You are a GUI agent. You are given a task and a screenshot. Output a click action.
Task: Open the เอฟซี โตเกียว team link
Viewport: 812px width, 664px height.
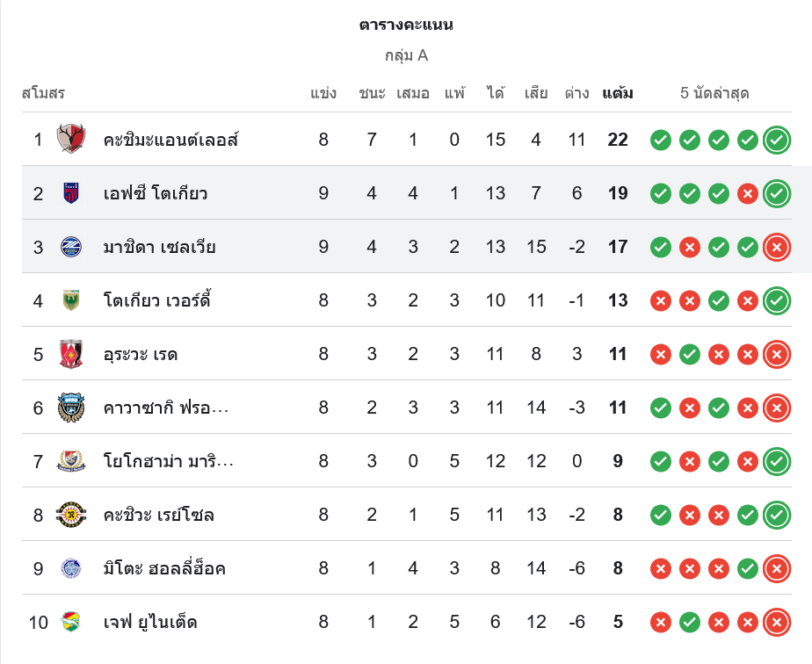(x=156, y=193)
